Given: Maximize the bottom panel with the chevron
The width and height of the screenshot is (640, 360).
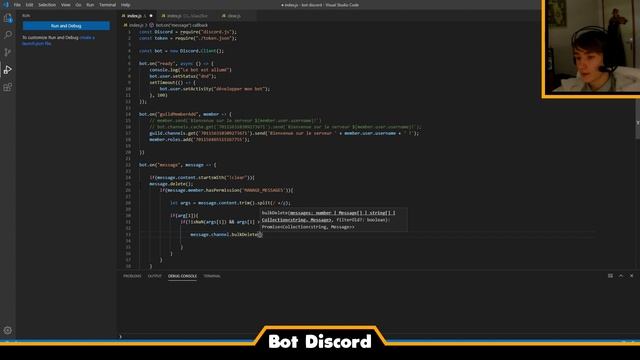Looking at the screenshot, I should (621, 276).
